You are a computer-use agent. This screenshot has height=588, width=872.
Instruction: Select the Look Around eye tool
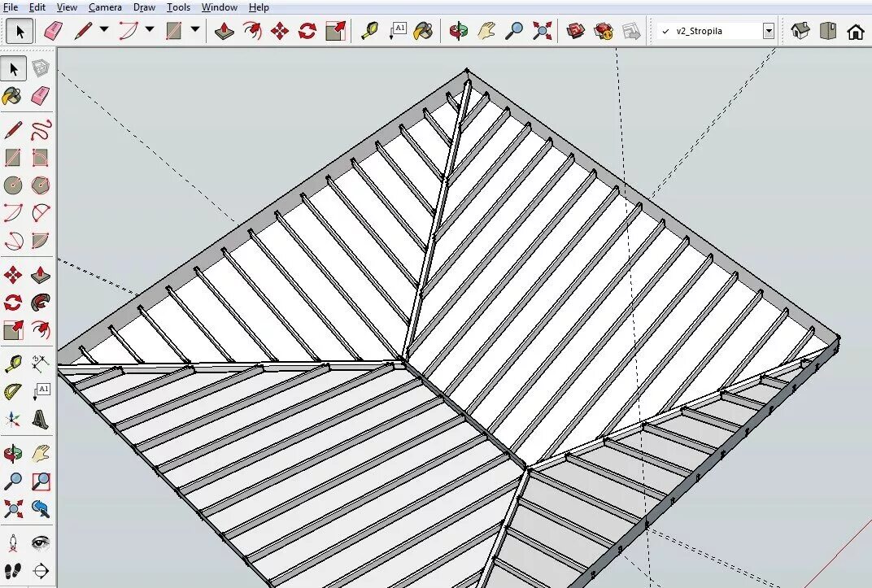[40, 542]
